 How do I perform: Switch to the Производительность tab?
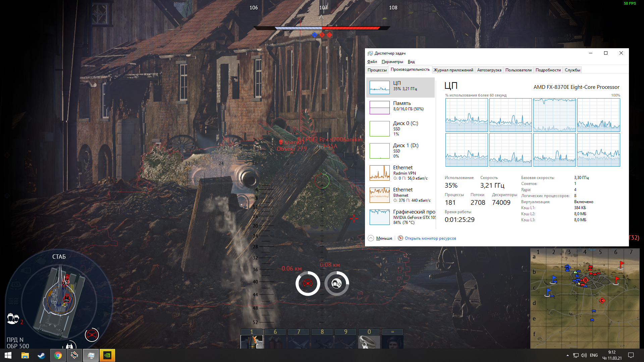coord(410,70)
